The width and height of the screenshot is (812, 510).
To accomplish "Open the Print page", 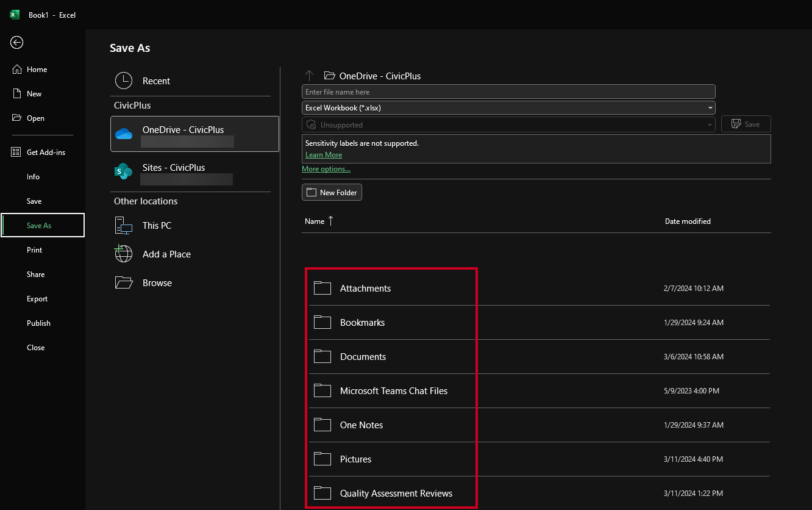I will point(35,250).
